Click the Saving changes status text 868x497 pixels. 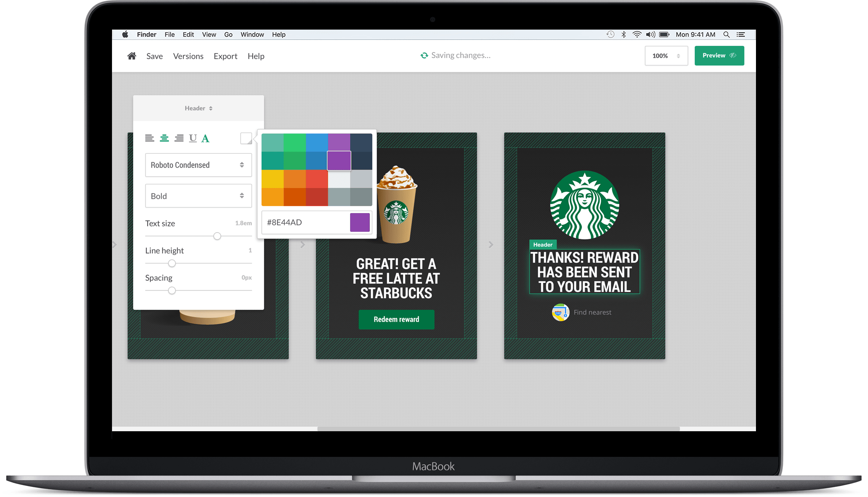[x=460, y=55]
